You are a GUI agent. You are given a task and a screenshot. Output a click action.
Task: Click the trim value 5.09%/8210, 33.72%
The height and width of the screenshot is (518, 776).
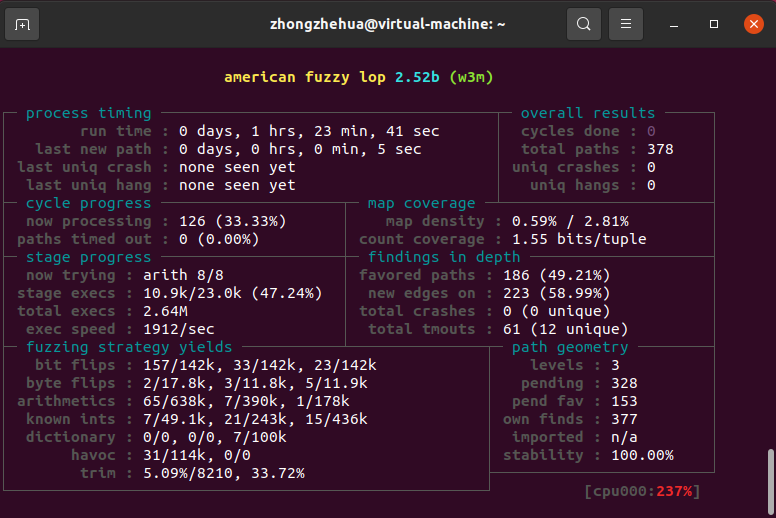point(224,473)
